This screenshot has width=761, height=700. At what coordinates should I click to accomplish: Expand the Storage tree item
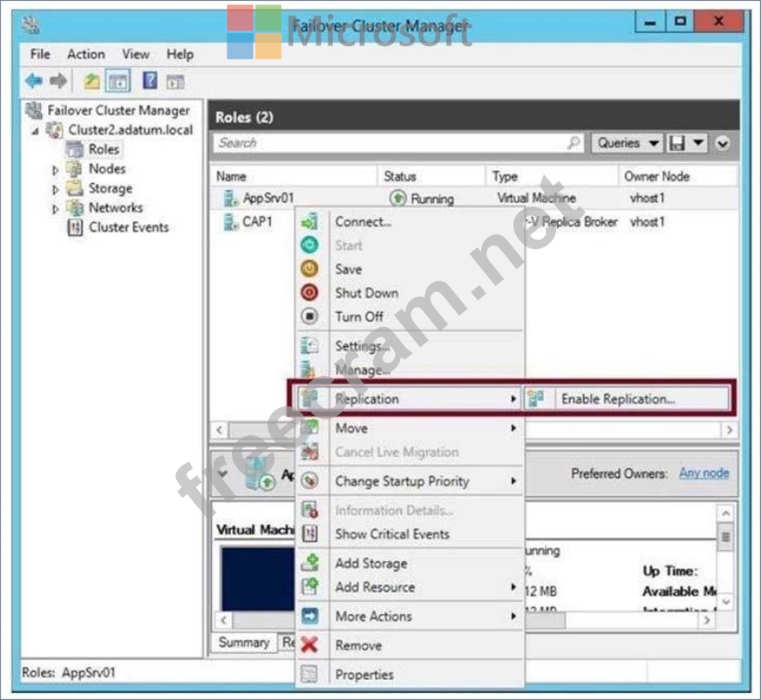pyautogui.click(x=55, y=189)
